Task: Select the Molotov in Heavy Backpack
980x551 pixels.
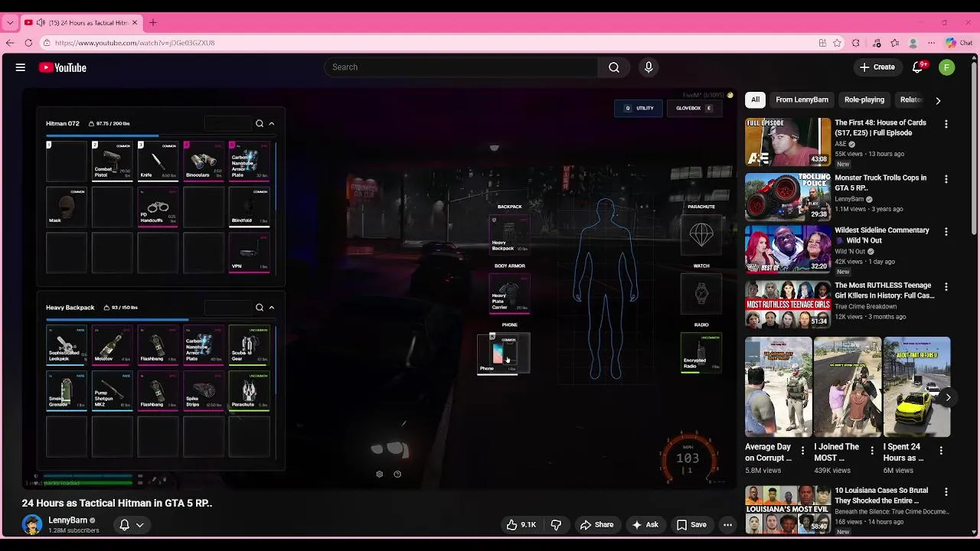Action: 113,345
